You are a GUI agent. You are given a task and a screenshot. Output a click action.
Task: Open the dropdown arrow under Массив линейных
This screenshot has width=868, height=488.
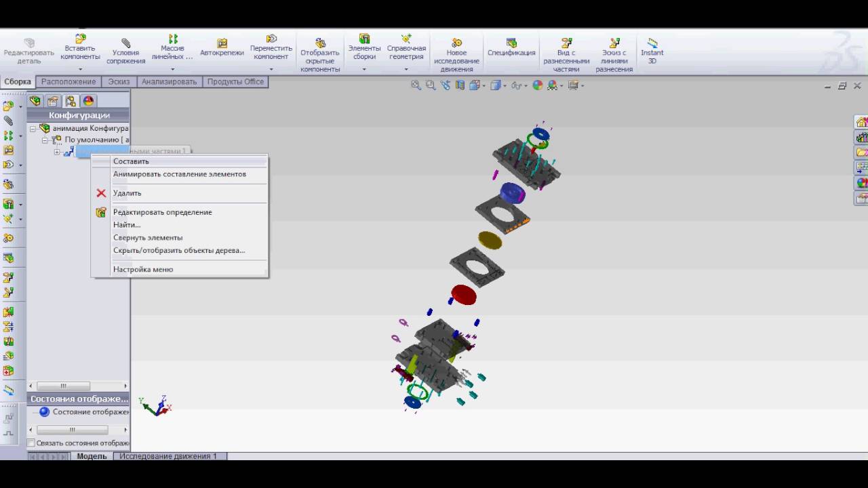pos(172,69)
